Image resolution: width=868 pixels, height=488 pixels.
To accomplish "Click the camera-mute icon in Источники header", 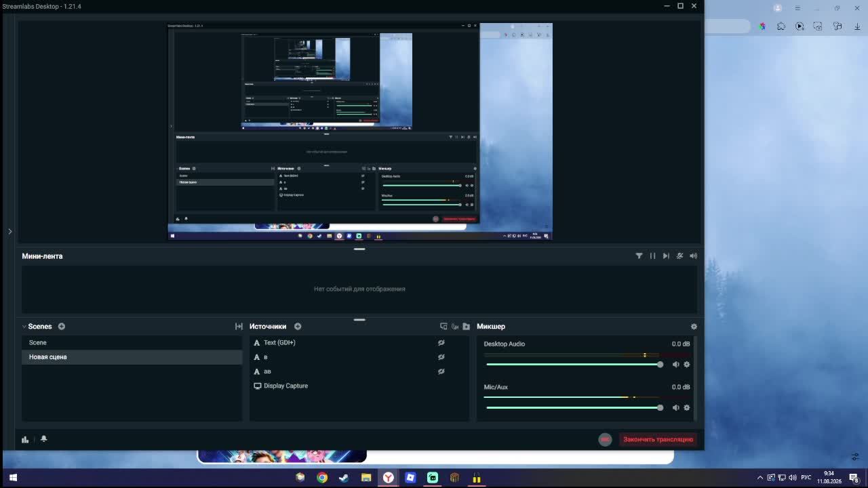I will click(455, 327).
